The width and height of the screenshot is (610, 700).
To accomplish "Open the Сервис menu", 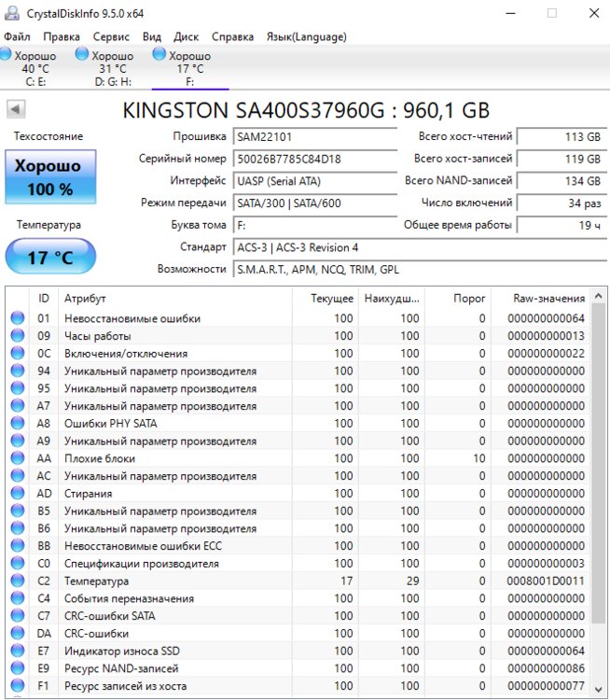I will [112, 36].
